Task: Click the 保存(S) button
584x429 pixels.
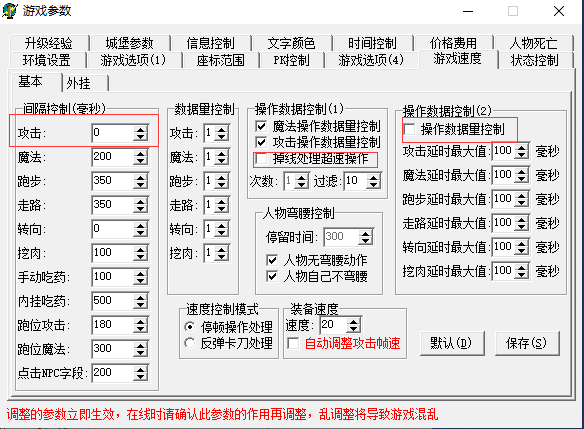Action: pyautogui.click(x=527, y=343)
